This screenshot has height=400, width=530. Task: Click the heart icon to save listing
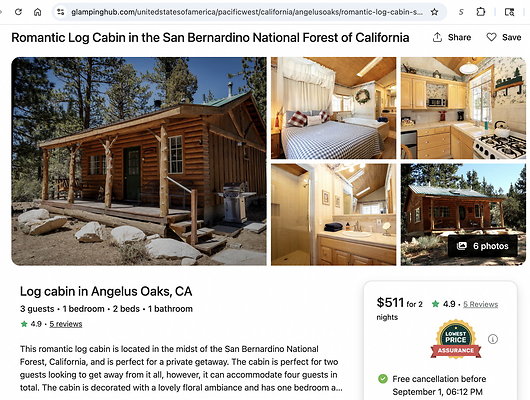tap(491, 37)
